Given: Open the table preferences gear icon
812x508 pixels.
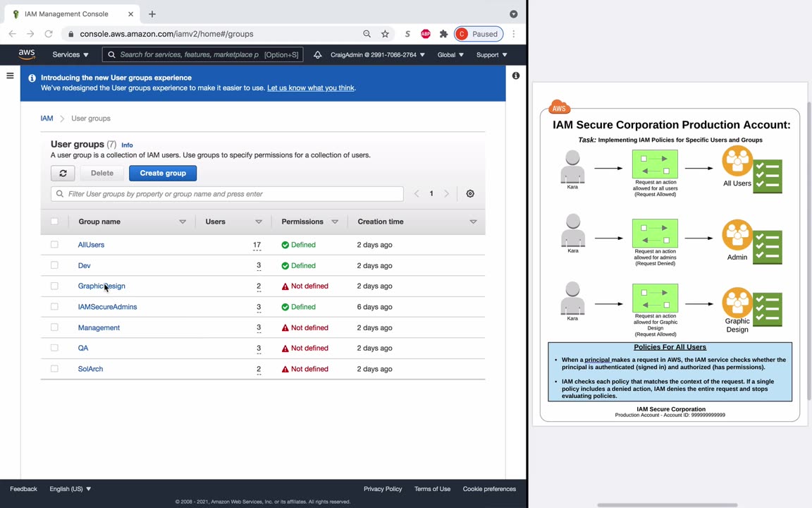Looking at the screenshot, I should pyautogui.click(x=469, y=193).
